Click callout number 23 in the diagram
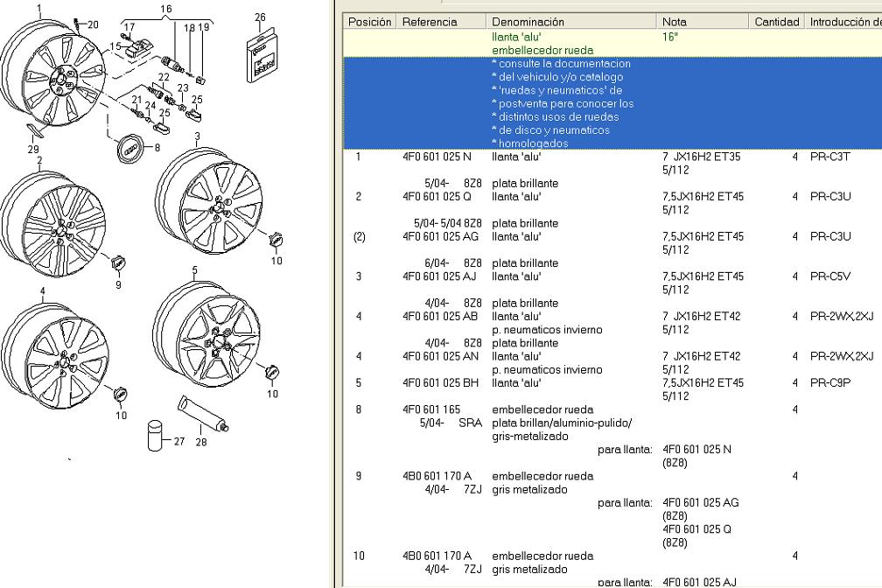 click(183, 87)
